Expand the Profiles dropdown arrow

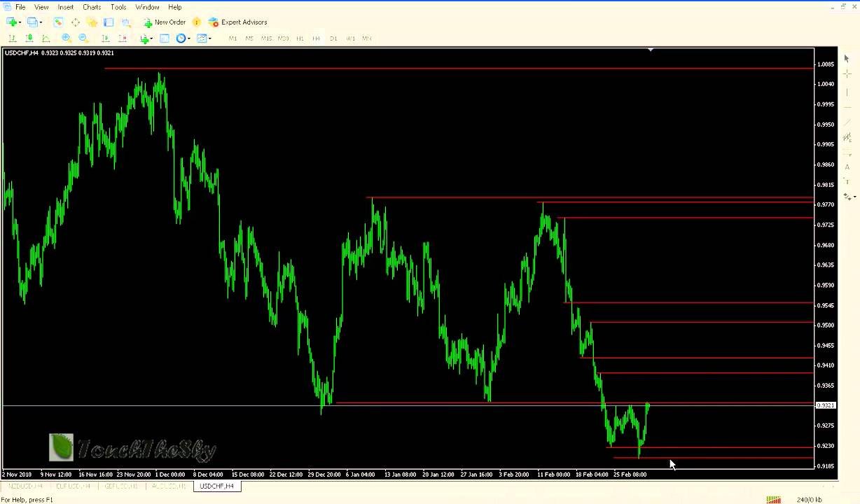(41, 22)
